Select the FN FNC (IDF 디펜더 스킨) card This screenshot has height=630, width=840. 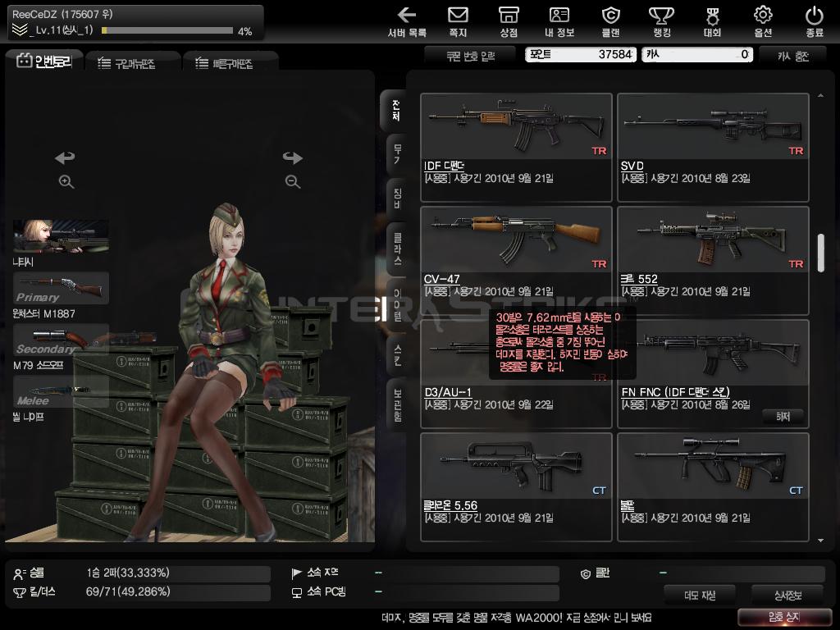tap(713, 374)
